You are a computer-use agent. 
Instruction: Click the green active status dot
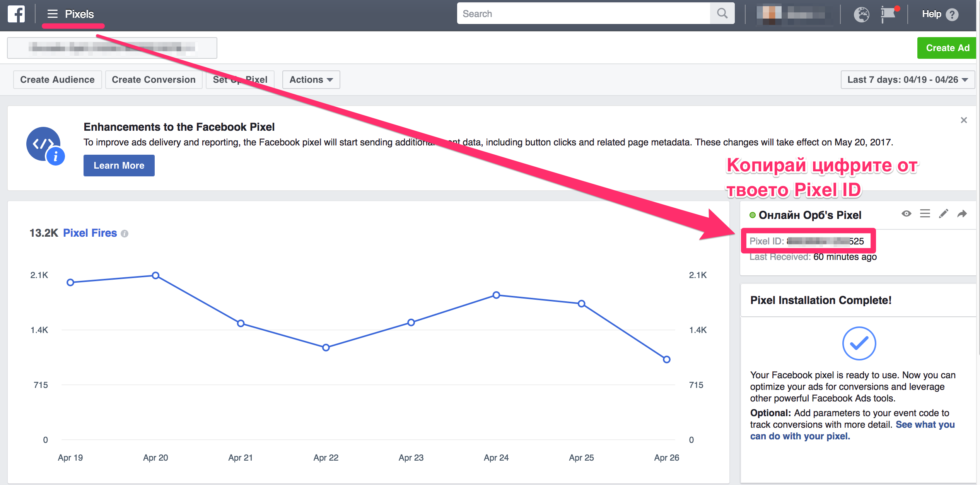pos(753,215)
